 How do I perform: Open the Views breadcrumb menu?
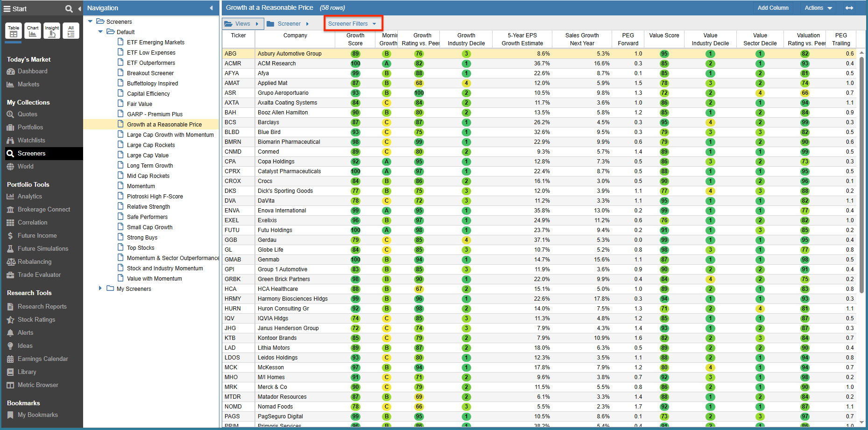pos(243,24)
